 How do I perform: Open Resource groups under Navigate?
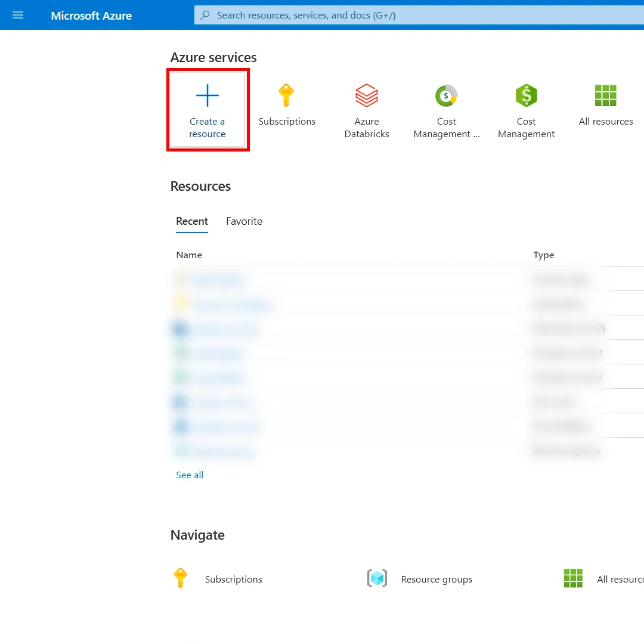(436, 579)
